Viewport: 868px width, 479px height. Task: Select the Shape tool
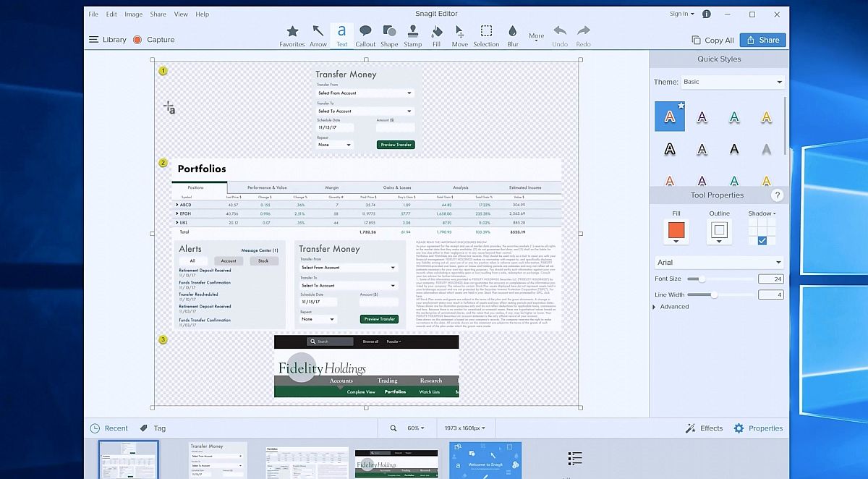[389, 35]
